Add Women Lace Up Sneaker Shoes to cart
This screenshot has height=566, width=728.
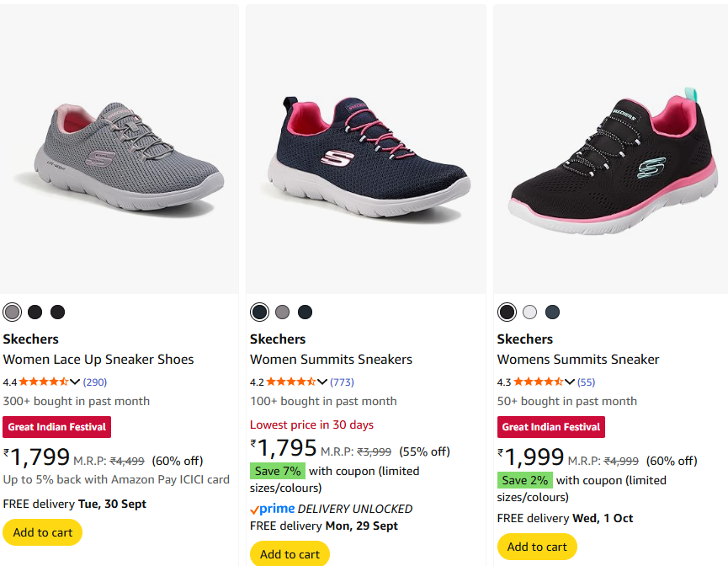pyautogui.click(x=43, y=532)
